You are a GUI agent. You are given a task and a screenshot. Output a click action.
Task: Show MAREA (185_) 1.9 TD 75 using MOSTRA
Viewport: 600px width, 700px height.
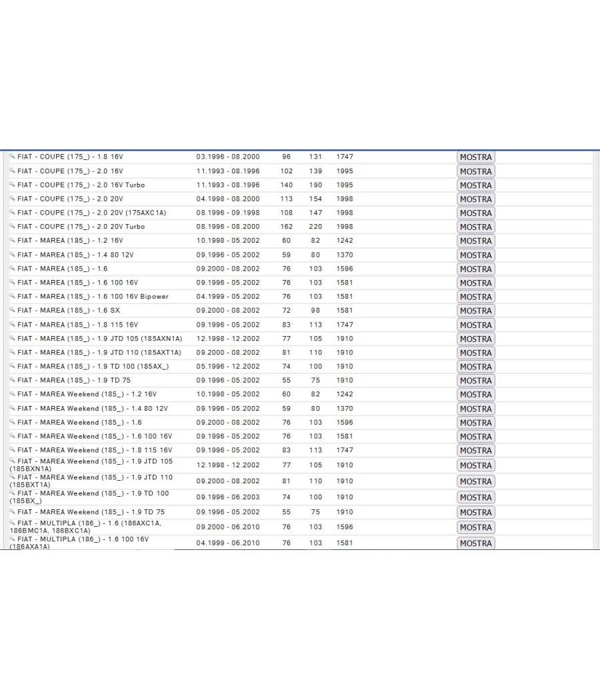click(x=476, y=381)
